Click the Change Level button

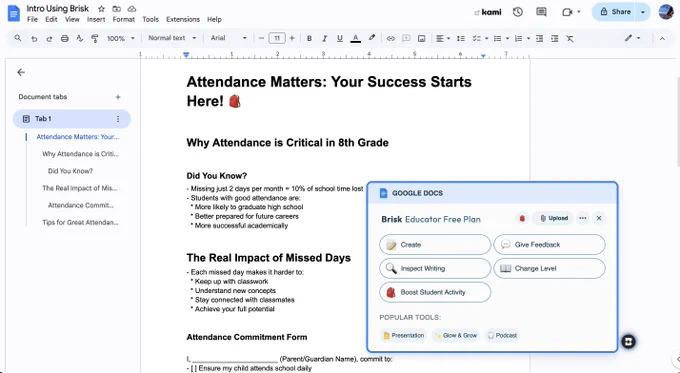coord(549,268)
